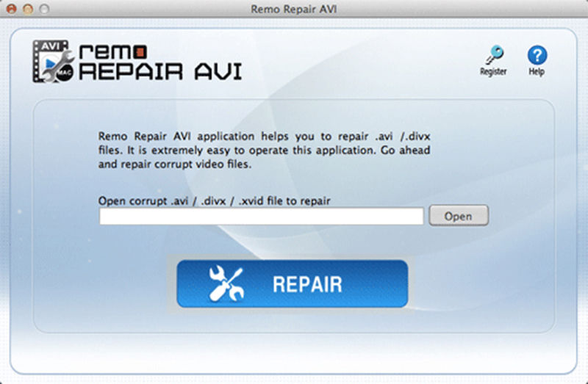Start repairing with the REPAIR button
The width and height of the screenshot is (588, 384).
tap(292, 283)
